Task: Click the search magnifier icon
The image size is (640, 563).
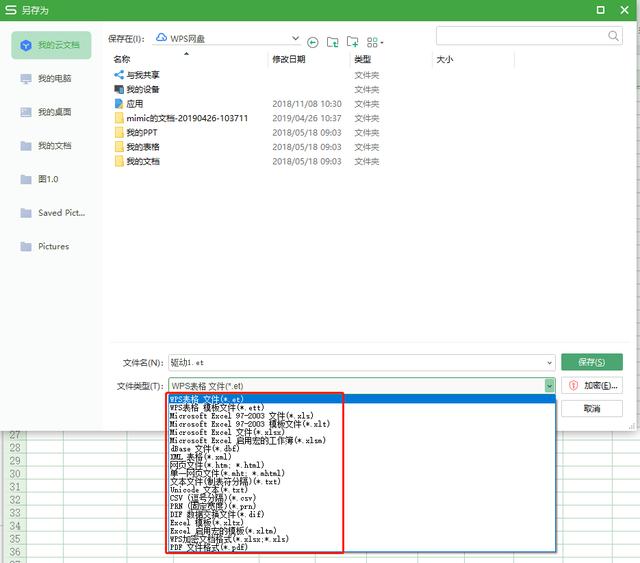Action: (613, 36)
